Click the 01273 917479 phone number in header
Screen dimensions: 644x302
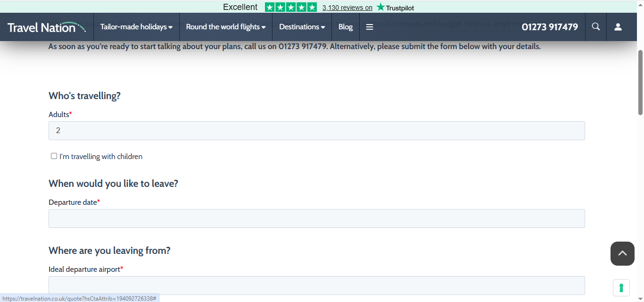(549, 27)
